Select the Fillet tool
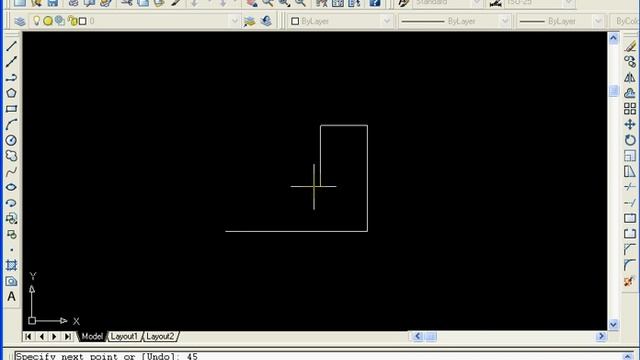The height and width of the screenshot is (360, 640). click(630, 265)
